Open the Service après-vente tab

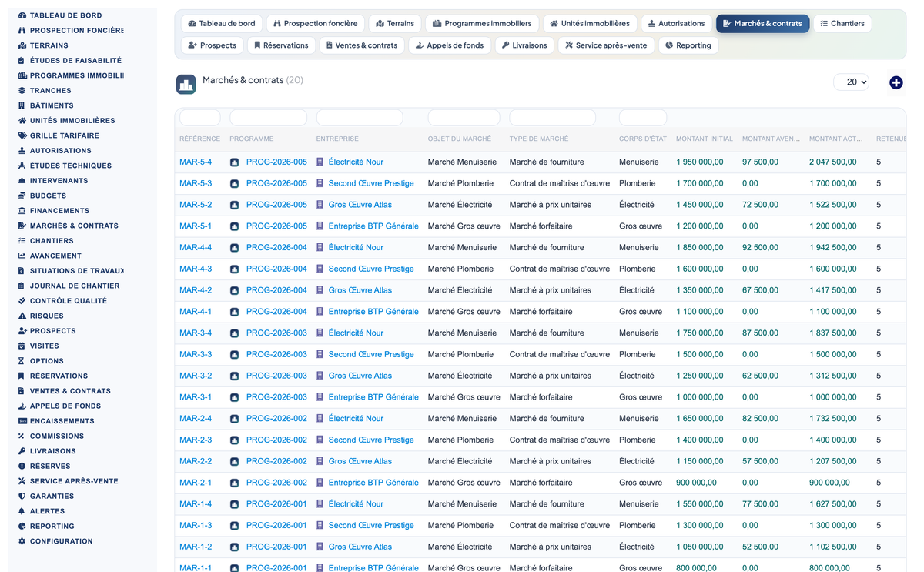click(x=605, y=45)
